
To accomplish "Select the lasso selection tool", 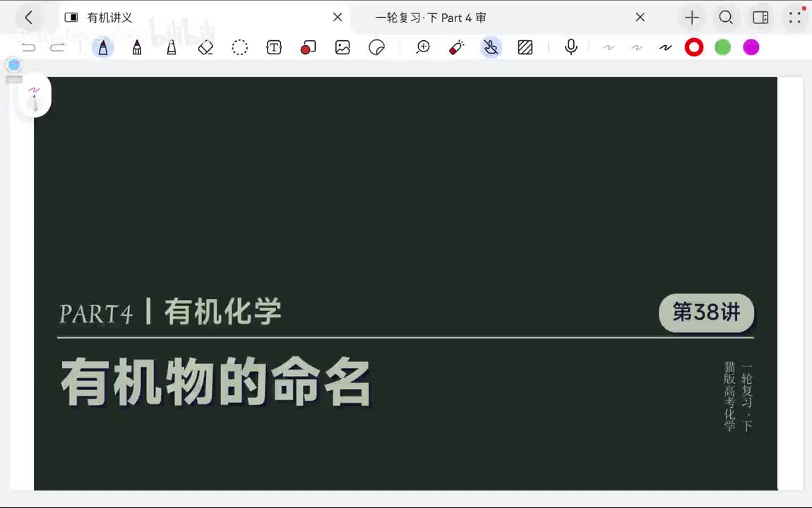I will click(x=240, y=47).
